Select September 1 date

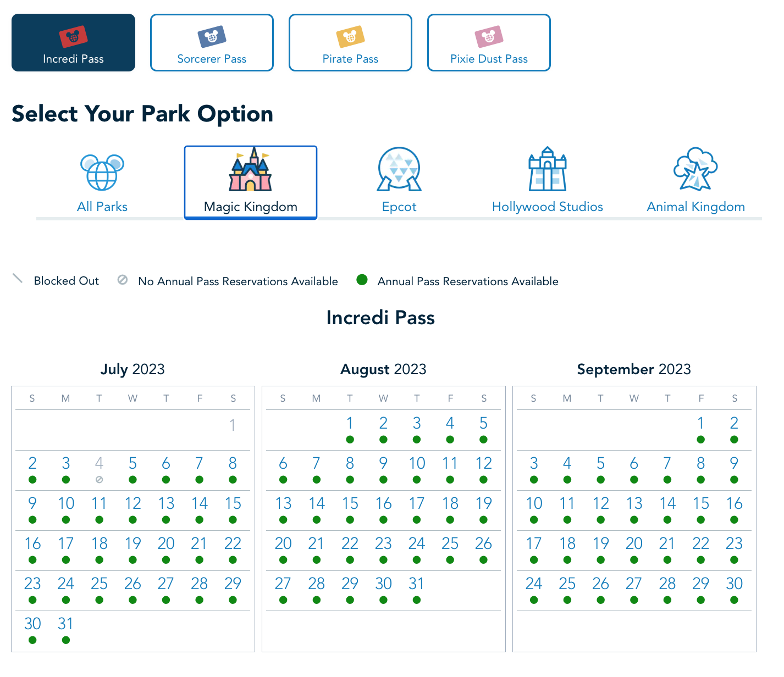[700, 429]
